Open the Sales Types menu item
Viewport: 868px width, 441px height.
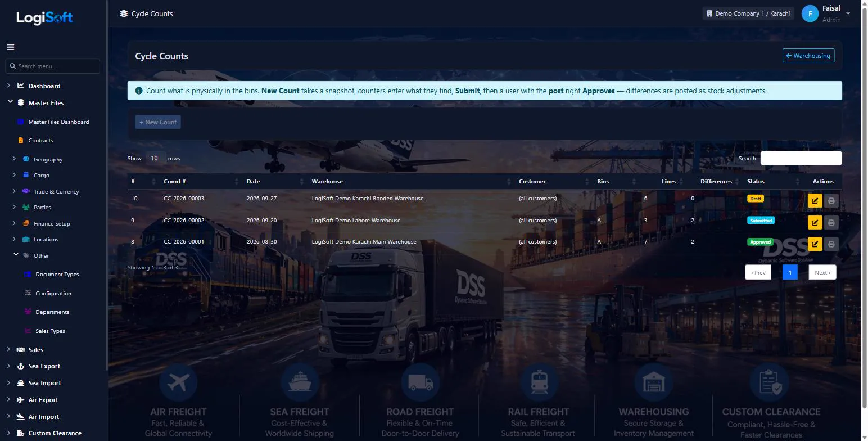[50, 331]
